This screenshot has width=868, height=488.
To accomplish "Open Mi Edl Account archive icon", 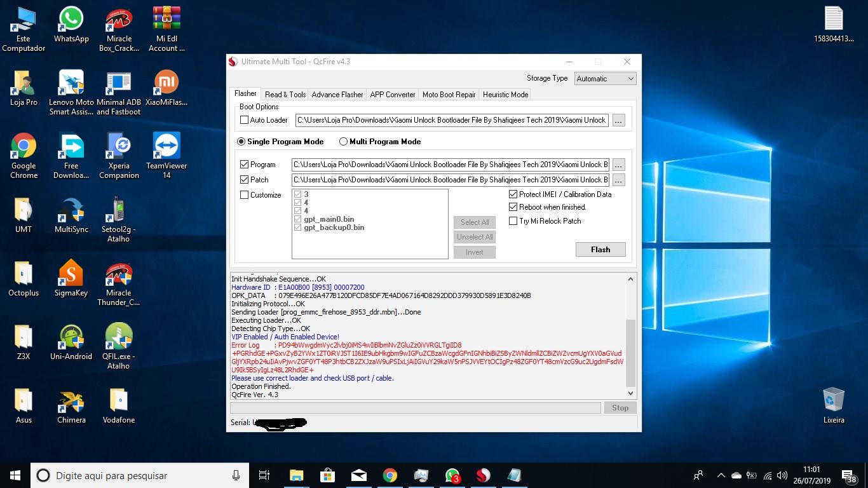I will pos(166,29).
